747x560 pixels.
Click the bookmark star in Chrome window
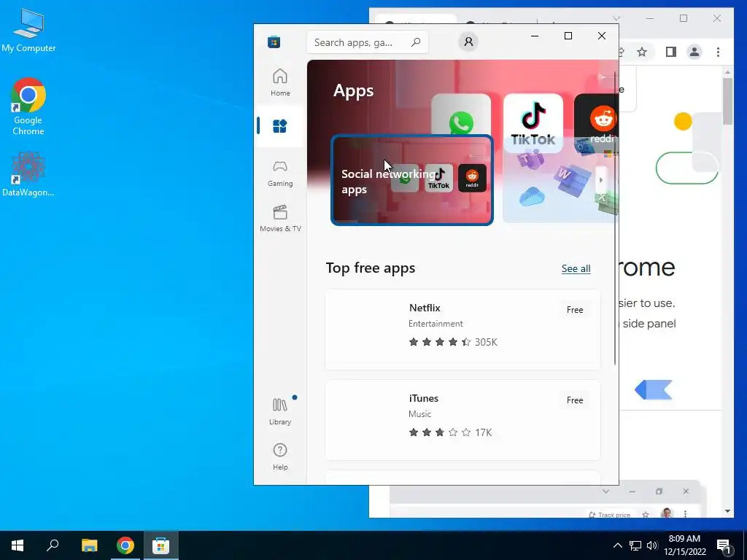(642, 52)
